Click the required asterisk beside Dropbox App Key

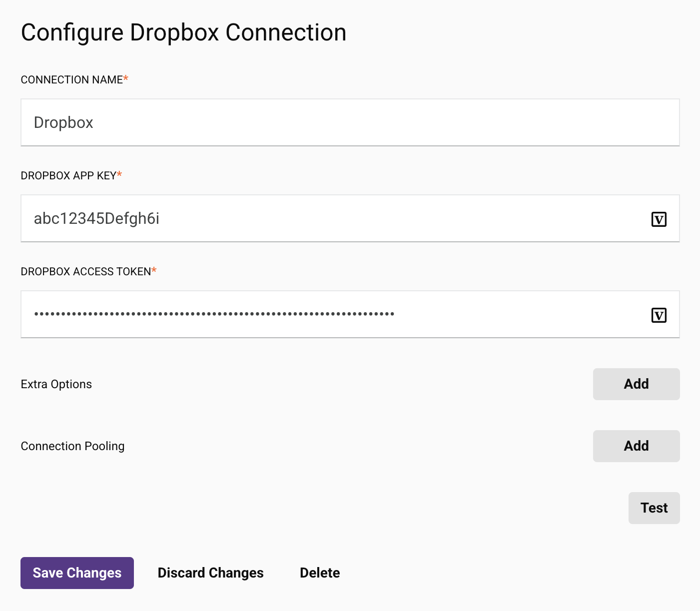click(x=119, y=174)
